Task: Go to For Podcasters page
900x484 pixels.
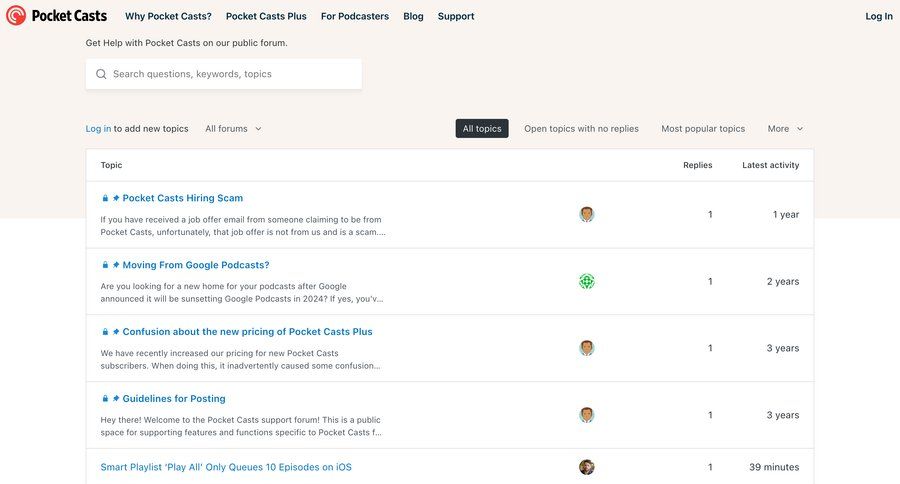Action: [355, 16]
